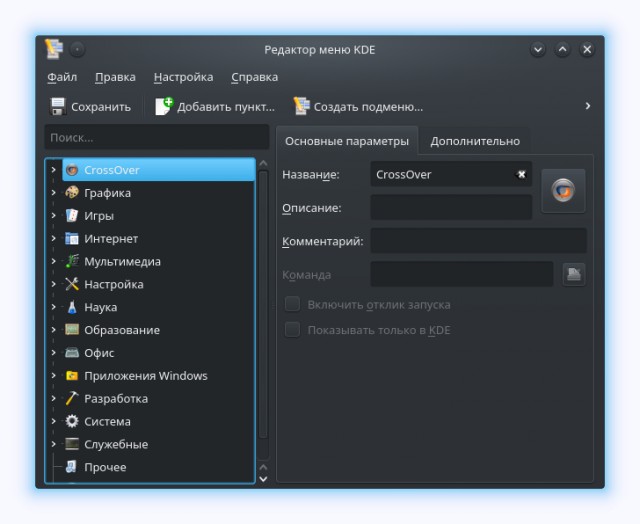This screenshot has height=524, width=640.
Task: Click the browse command file icon
Action: (573, 274)
